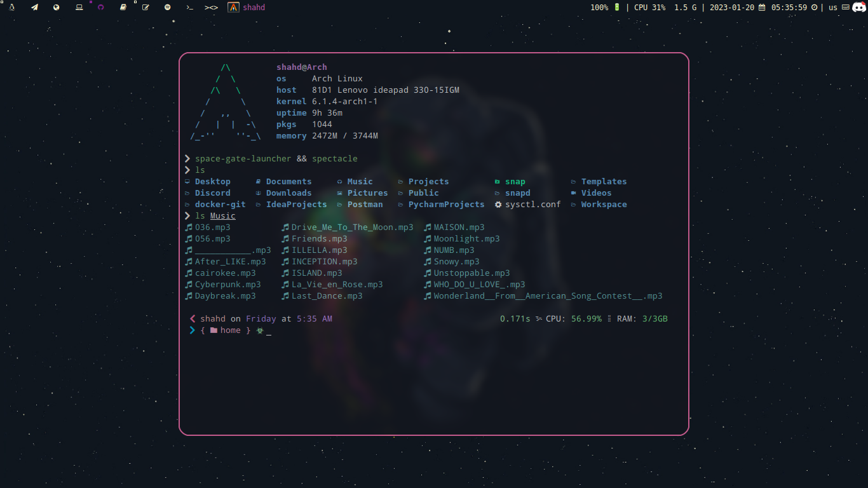868x488 pixels.
Task: Click the gear icon beside sysctl.conf
Action: 498,205
